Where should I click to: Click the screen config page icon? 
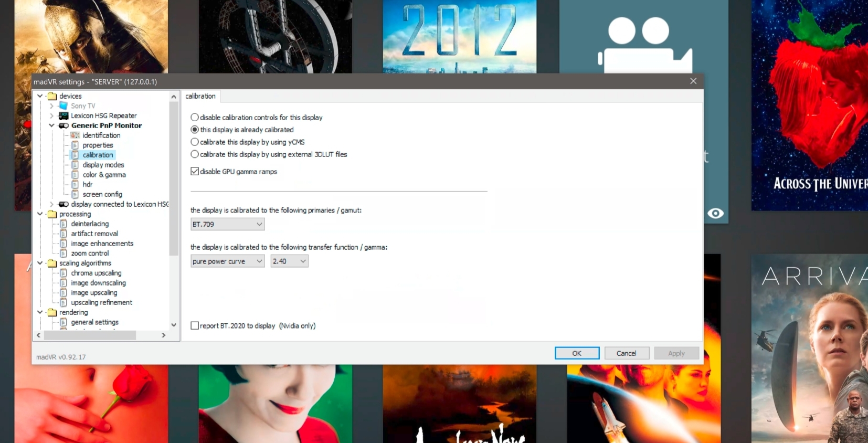pyautogui.click(x=75, y=194)
